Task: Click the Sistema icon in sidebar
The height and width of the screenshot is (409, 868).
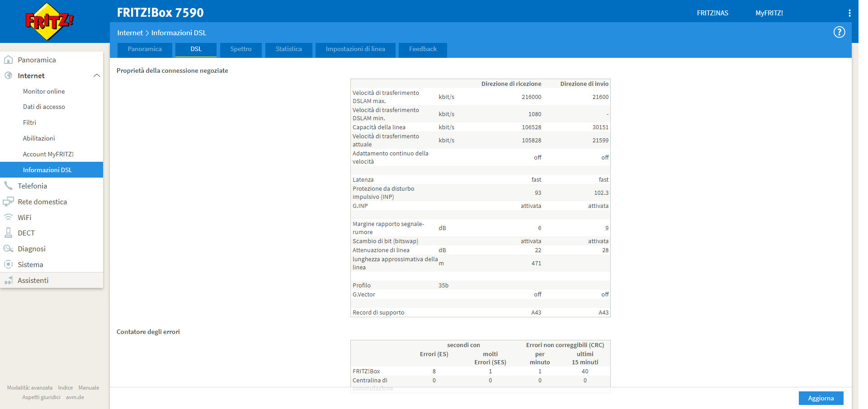Action: click(x=8, y=264)
